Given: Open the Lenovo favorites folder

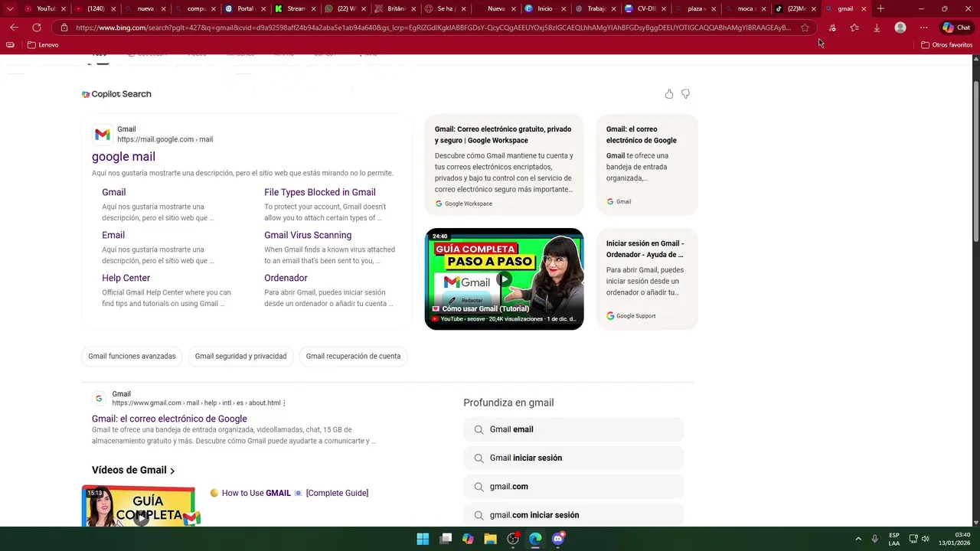Looking at the screenshot, I should pos(43,45).
